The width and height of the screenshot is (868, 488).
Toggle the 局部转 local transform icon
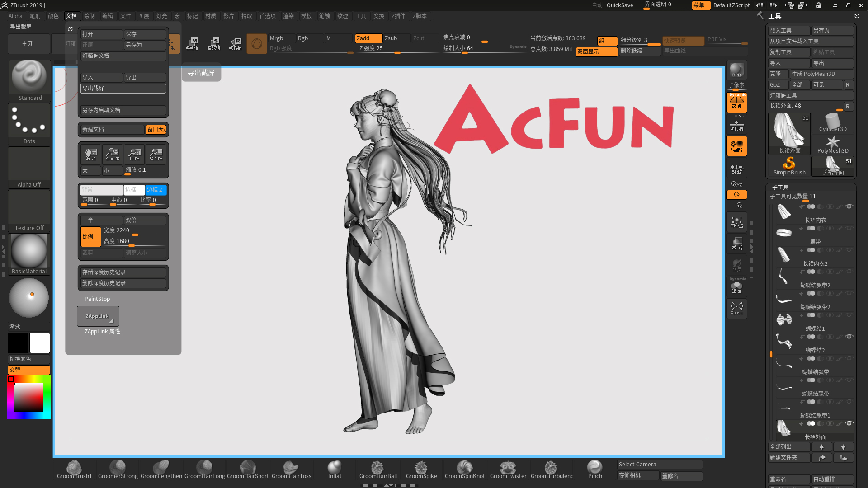(x=736, y=146)
